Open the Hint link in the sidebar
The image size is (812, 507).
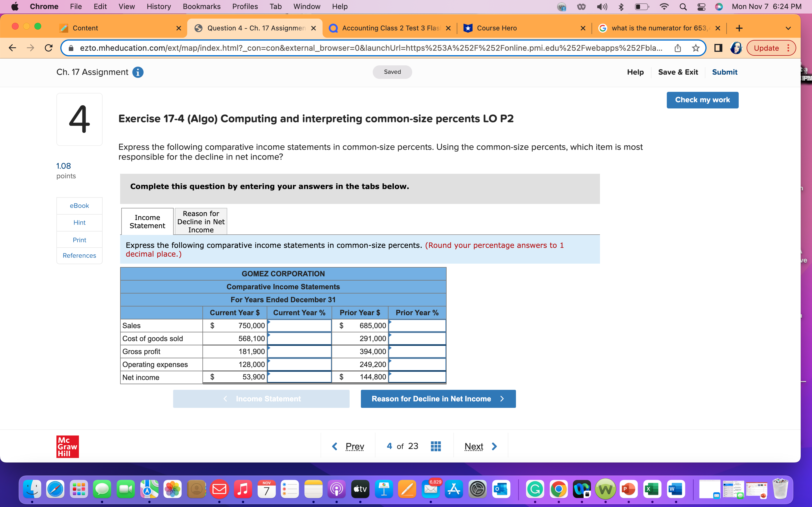pyautogui.click(x=79, y=222)
